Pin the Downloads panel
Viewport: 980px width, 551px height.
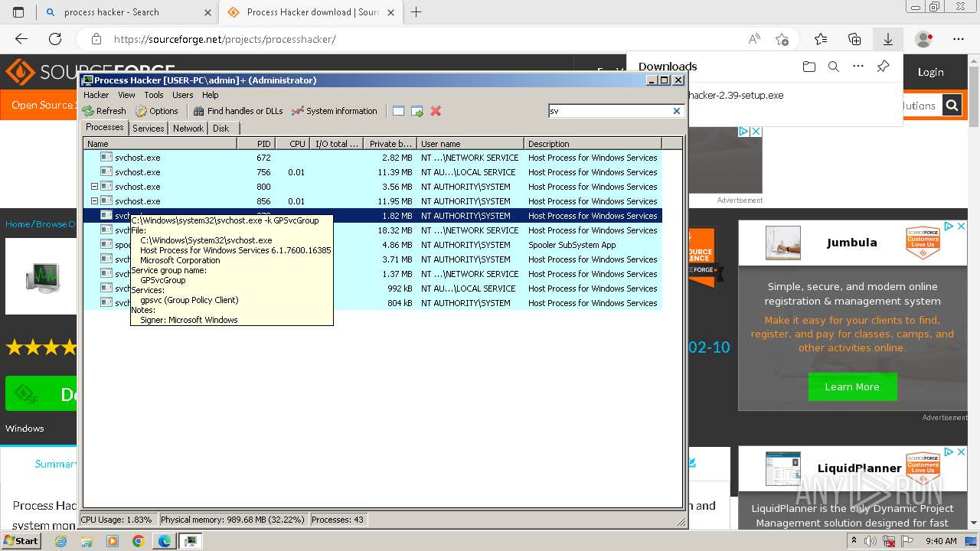(x=883, y=67)
